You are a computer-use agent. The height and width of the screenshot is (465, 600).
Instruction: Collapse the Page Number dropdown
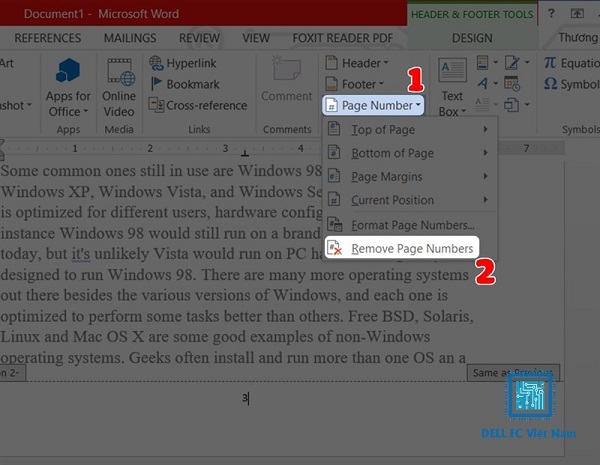coord(374,104)
